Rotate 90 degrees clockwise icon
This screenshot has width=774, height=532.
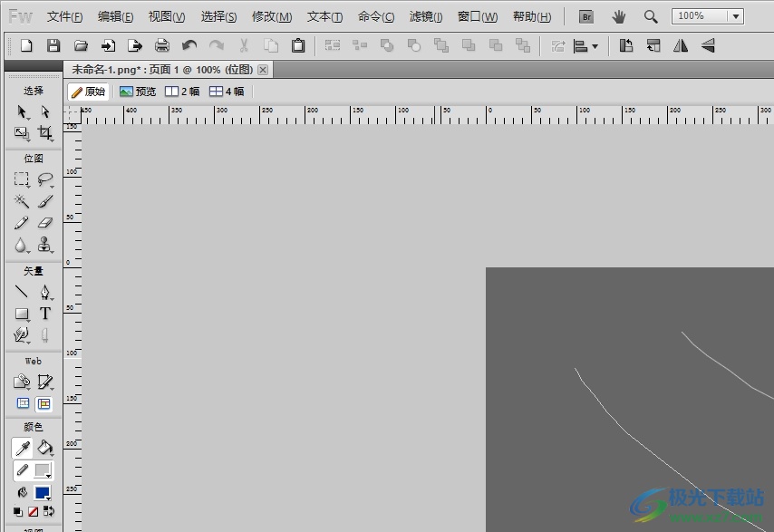point(653,46)
